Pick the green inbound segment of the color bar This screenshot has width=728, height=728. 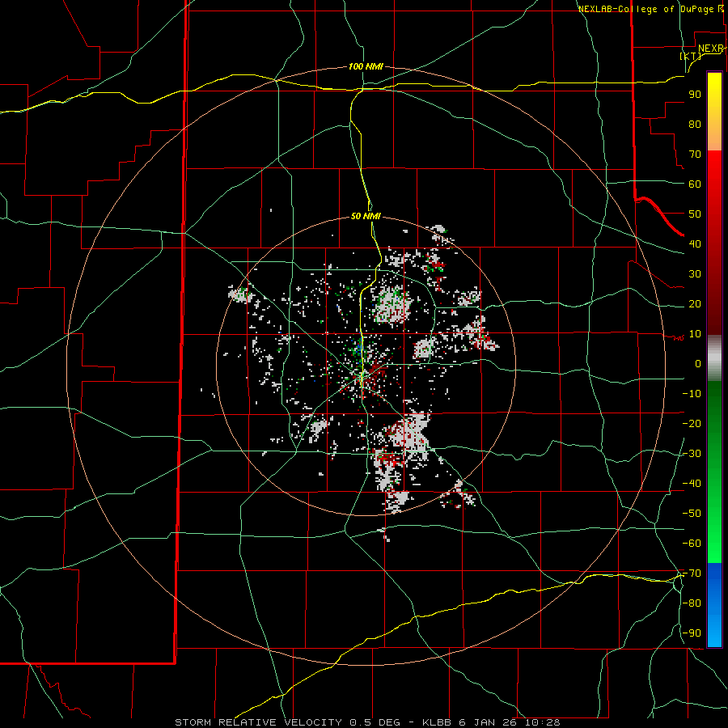pos(714,472)
